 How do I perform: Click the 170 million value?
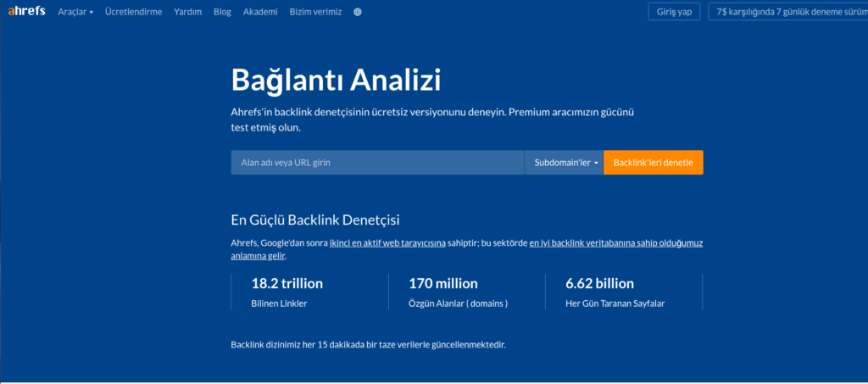point(442,284)
